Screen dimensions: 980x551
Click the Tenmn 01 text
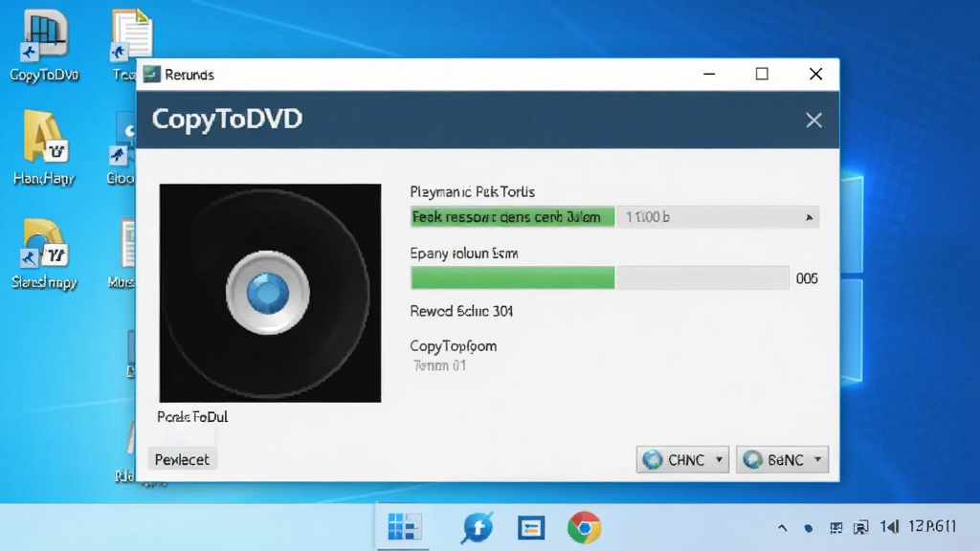pos(439,365)
